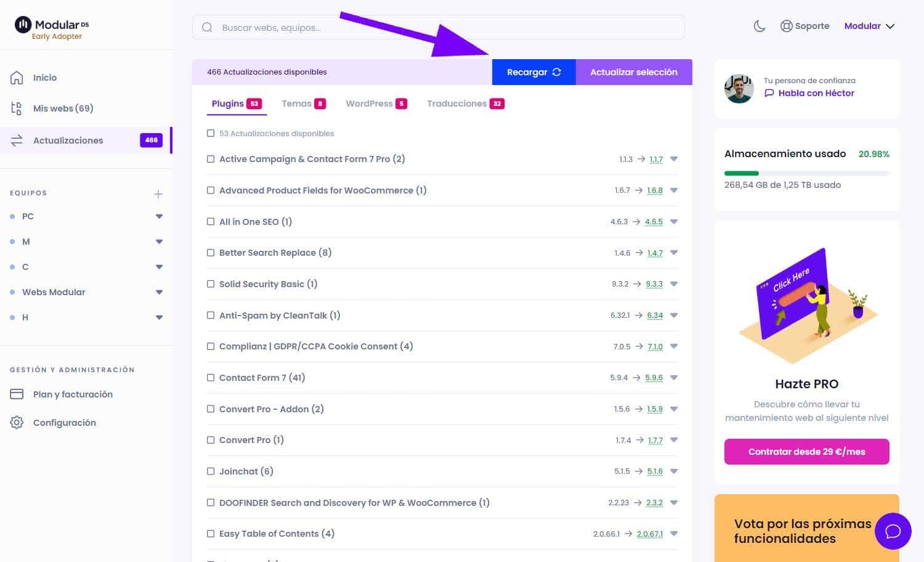This screenshot has height=562, width=924.
Task: Click version 4.6.5 link for All in One SEO
Action: [x=654, y=222]
